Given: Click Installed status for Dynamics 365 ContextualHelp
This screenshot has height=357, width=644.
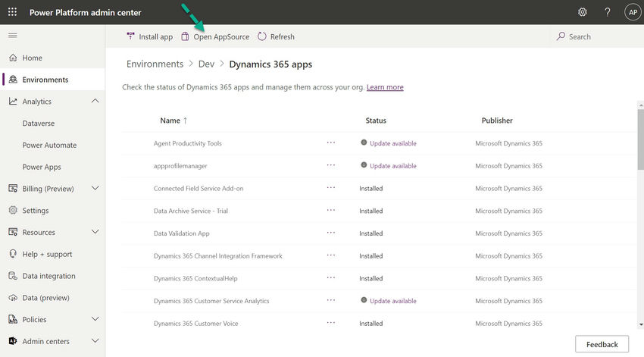Looking at the screenshot, I should point(371,278).
